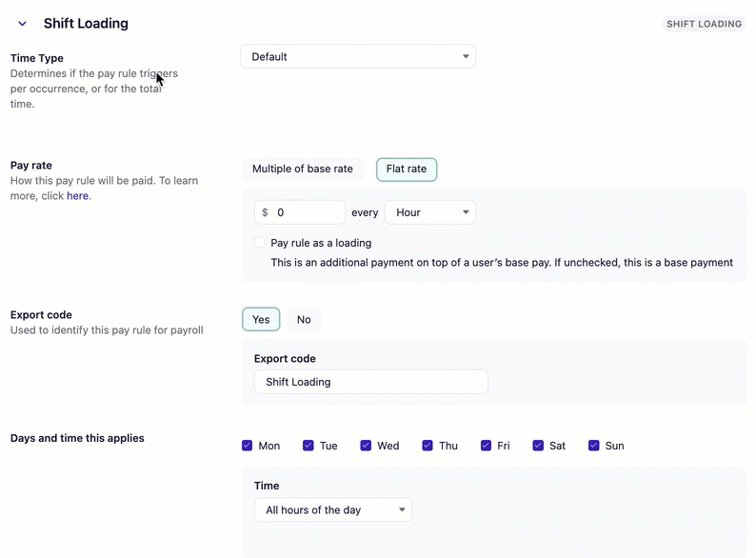Collapse the Shift Loading section chevron
Viewport: 756px width, 558px height.
pyautogui.click(x=23, y=24)
